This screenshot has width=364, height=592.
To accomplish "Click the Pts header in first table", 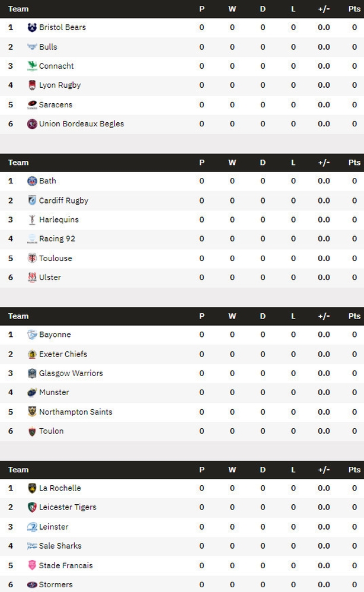I will coord(354,9).
